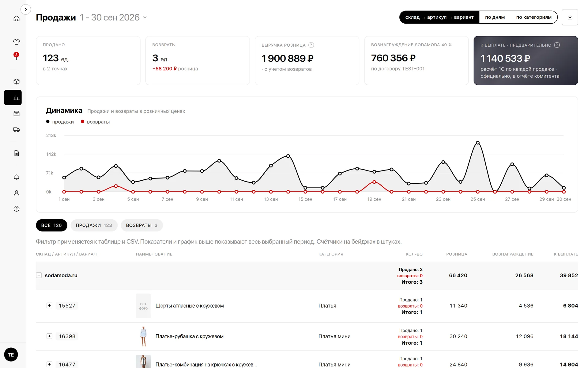Click the Шорты атласные с кружевом name
The image size is (588, 368).
click(x=190, y=306)
